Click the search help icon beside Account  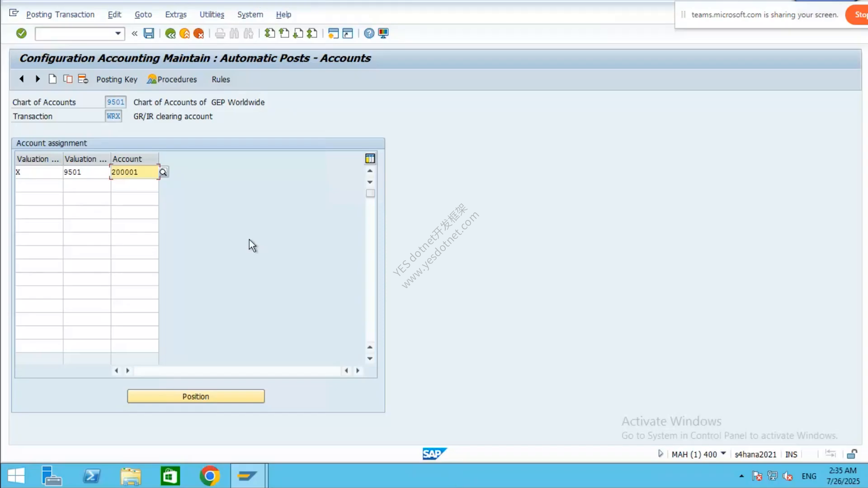[163, 172]
